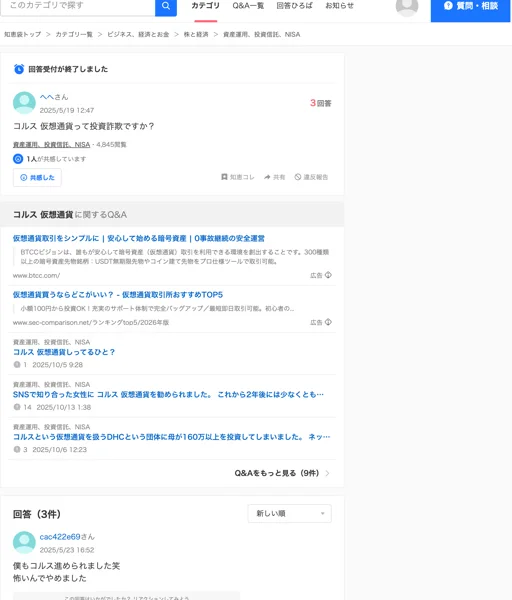
Task: Click the blue search magnifier button
Action: 166,6
